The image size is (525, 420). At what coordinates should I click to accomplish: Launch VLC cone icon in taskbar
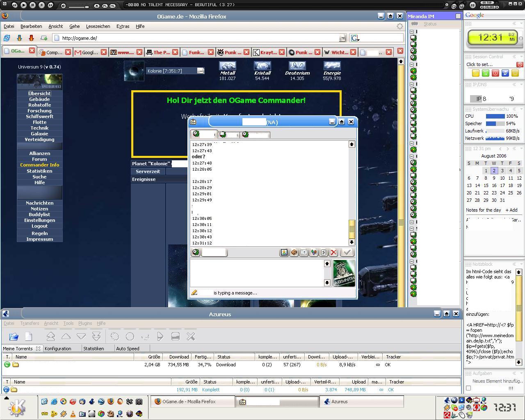click(x=73, y=414)
